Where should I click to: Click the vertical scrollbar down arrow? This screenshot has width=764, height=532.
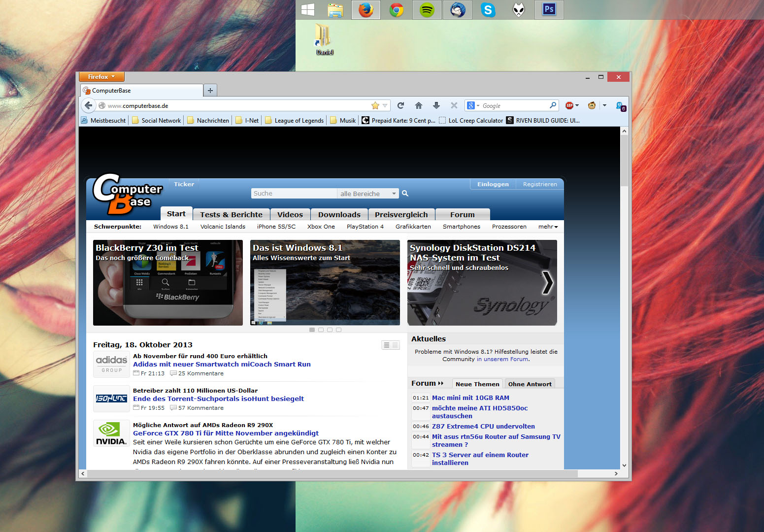pos(624,465)
